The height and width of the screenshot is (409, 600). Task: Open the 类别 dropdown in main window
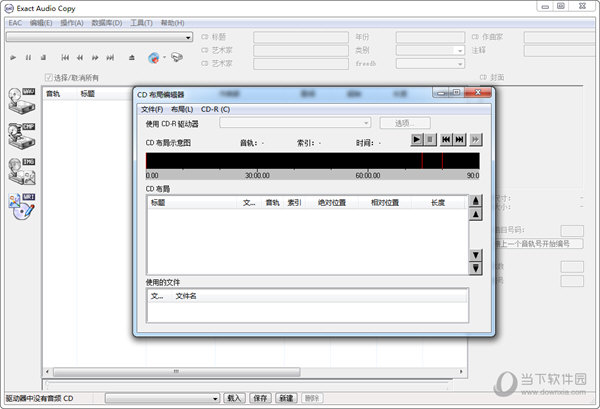(460, 51)
